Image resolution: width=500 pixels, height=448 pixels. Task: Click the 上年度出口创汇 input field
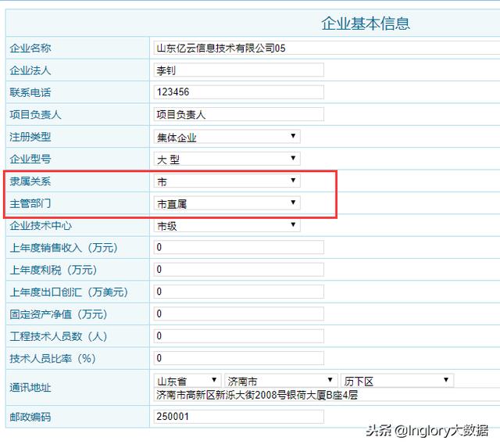click(x=238, y=292)
